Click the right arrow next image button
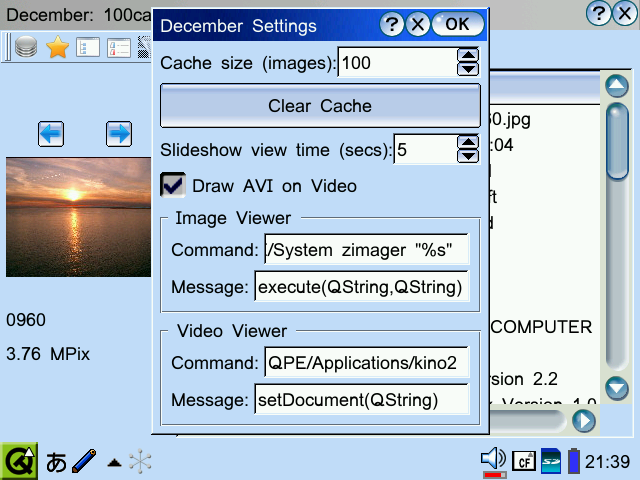 coord(119,132)
